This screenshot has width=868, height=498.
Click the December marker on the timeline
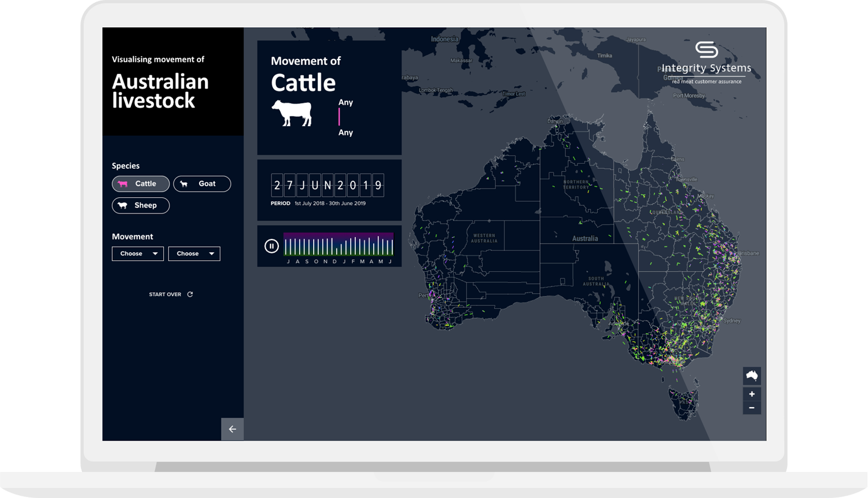334,261
